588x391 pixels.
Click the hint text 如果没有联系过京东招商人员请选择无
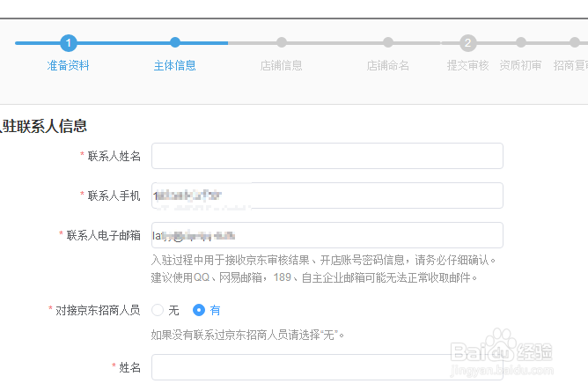tap(247, 335)
